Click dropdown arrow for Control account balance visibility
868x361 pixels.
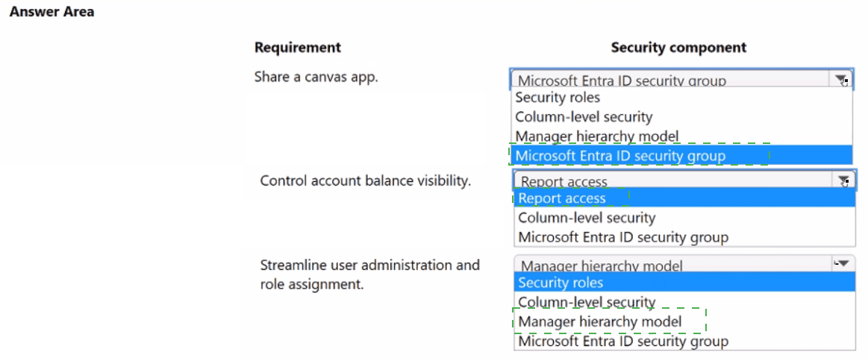[x=843, y=180]
